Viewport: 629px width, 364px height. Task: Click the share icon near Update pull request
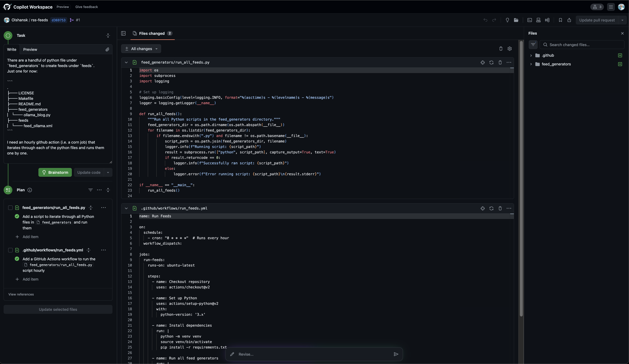[x=569, y=20]
